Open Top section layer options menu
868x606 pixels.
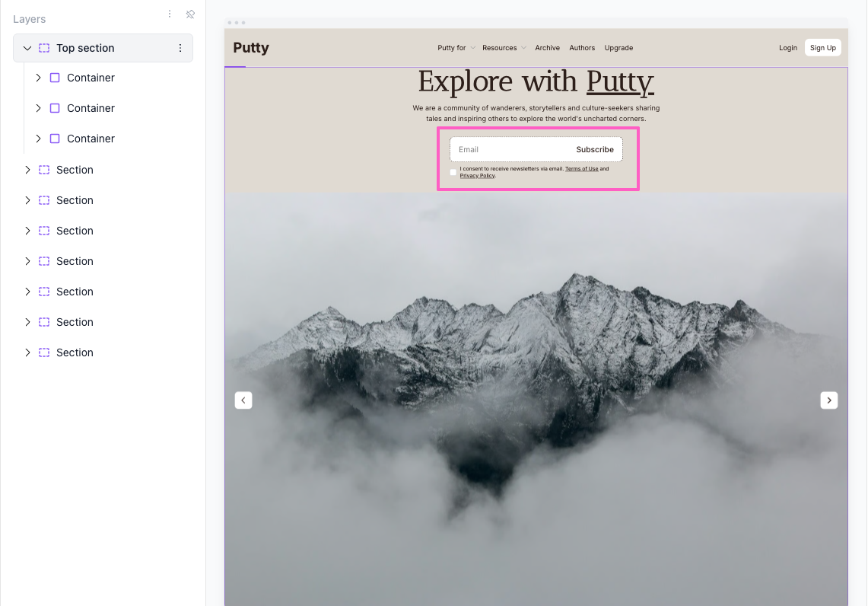pos(180,48)
